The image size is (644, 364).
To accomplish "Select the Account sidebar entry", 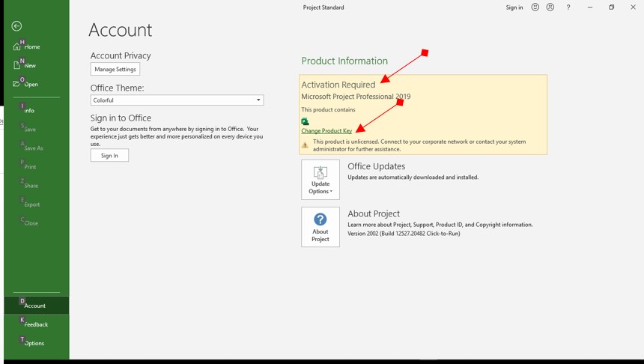I will click(36, 306).
